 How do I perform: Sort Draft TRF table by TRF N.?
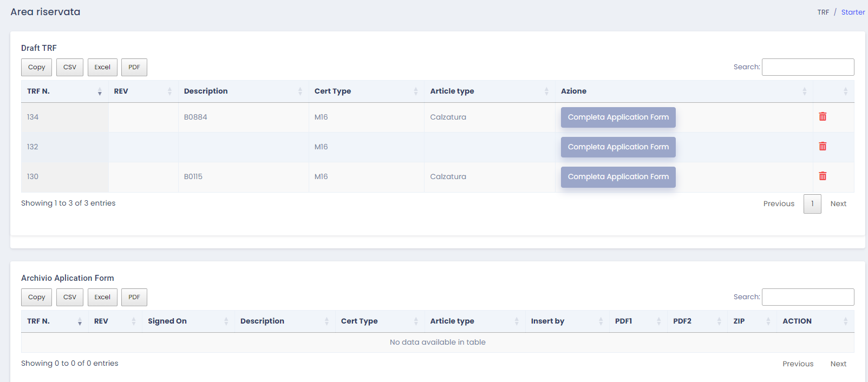tap(64, 91)
